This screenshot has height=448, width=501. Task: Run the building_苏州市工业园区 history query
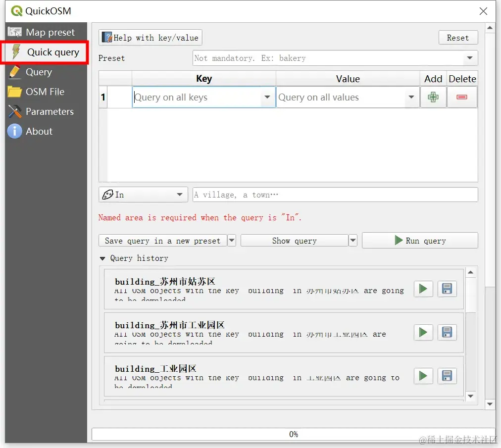[423, 332]
